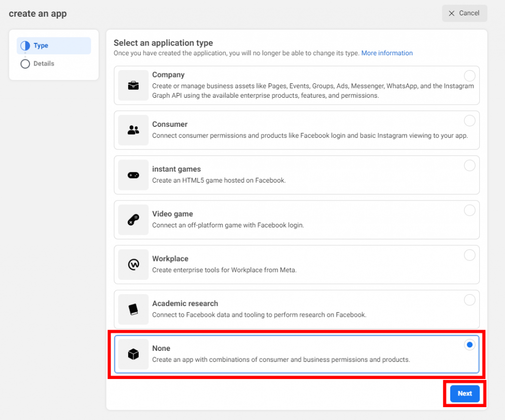Click the Workplace logo icon
Screen dimensions: 505x420
(x=133, y=265)
